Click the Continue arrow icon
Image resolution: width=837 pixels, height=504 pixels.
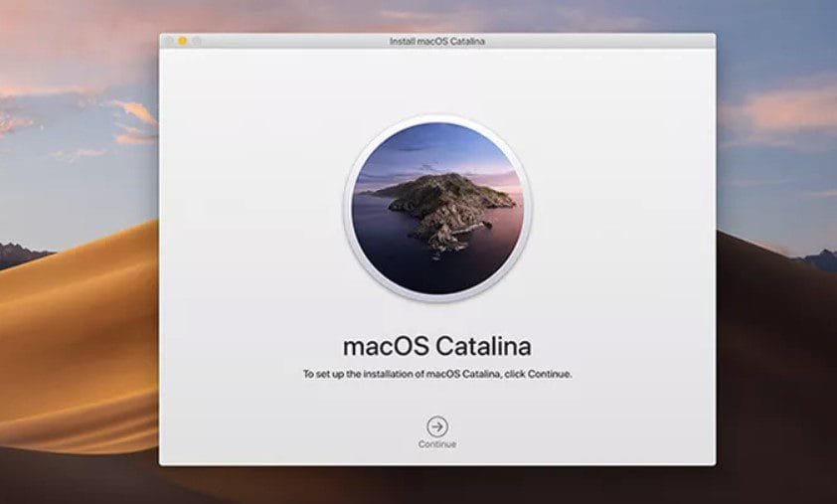pos(437,426)
